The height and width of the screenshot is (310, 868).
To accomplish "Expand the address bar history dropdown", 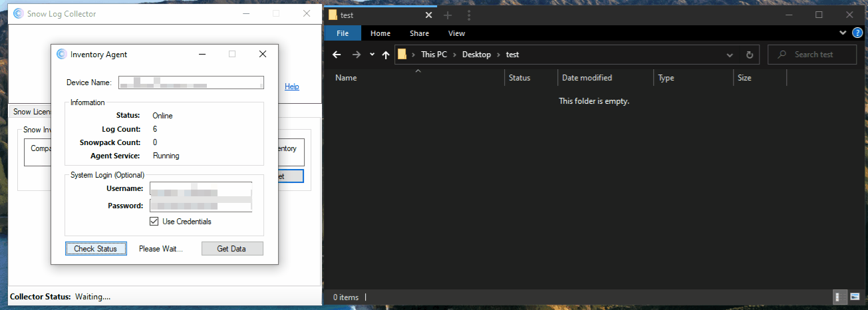I will pos(730,55).
